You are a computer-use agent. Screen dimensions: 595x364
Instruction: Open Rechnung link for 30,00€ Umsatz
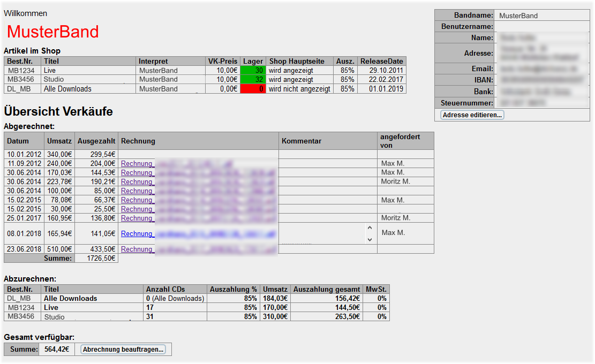[137, 209]
